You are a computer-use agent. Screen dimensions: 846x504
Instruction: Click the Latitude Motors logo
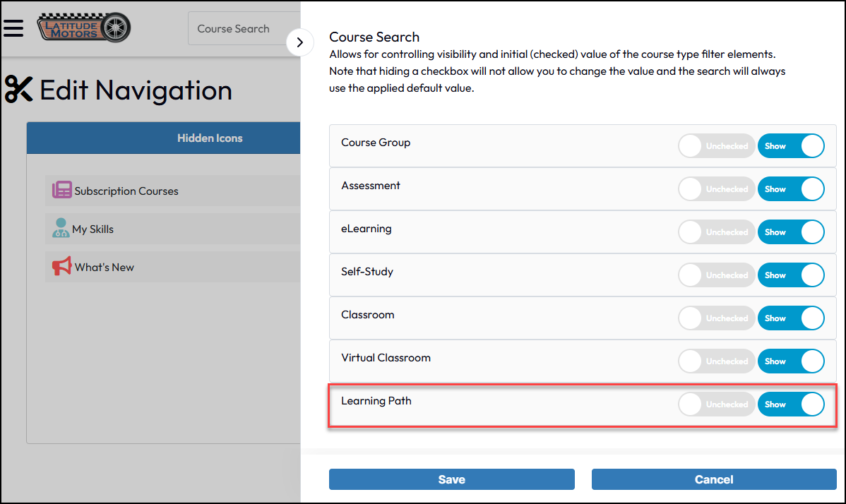pyautogui.click(x=84, y=28)
